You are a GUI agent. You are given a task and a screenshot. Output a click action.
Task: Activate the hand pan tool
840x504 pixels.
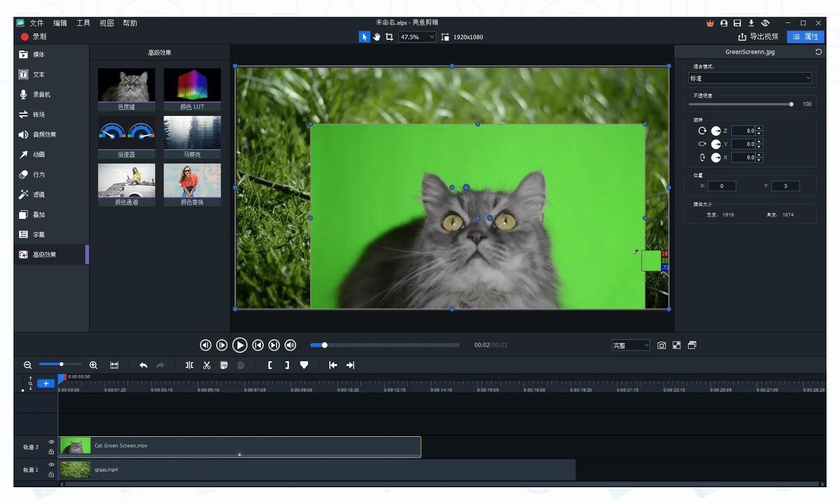[x=377, y=37]
